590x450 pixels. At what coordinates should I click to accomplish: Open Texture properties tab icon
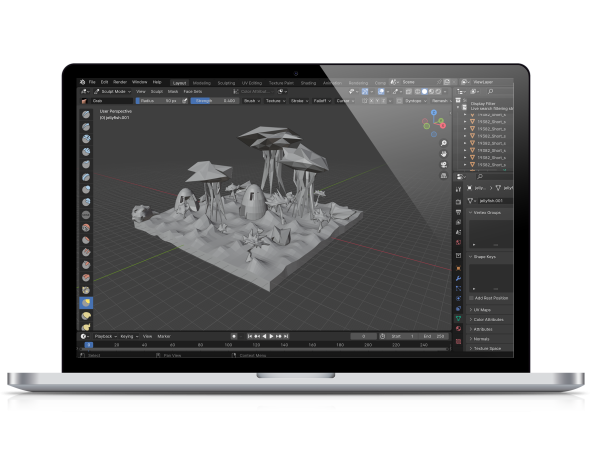coord(458,341)
